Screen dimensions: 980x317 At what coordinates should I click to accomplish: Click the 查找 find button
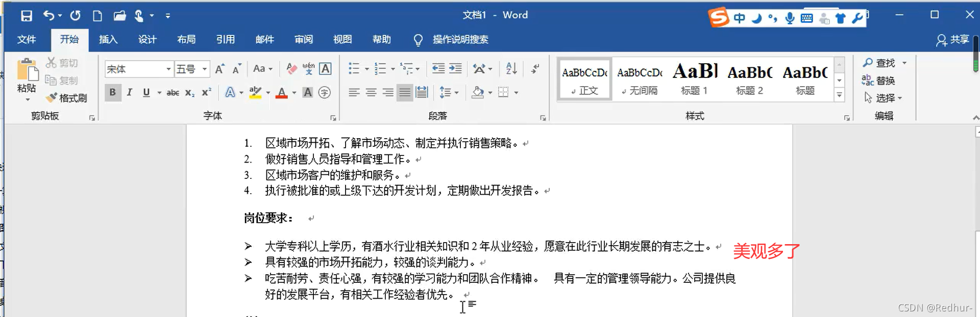click(x=879, y=63)
